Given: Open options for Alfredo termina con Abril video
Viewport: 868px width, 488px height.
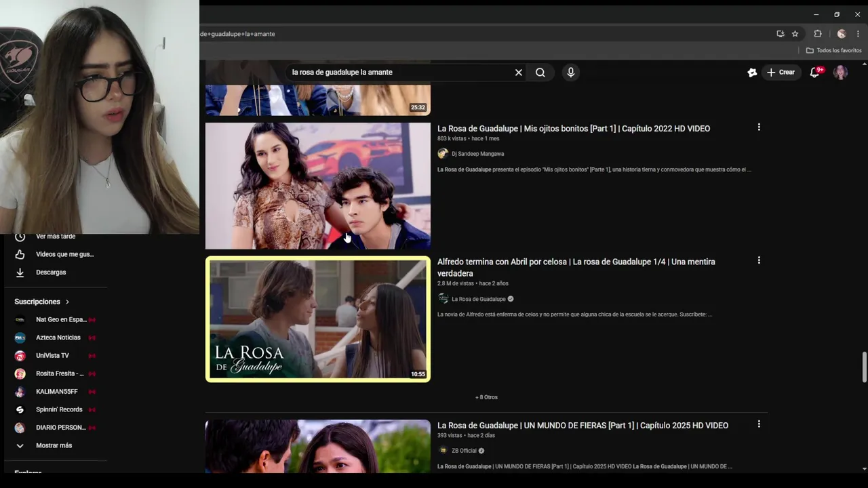Looking at the screenshot, I should click(759, 260).
